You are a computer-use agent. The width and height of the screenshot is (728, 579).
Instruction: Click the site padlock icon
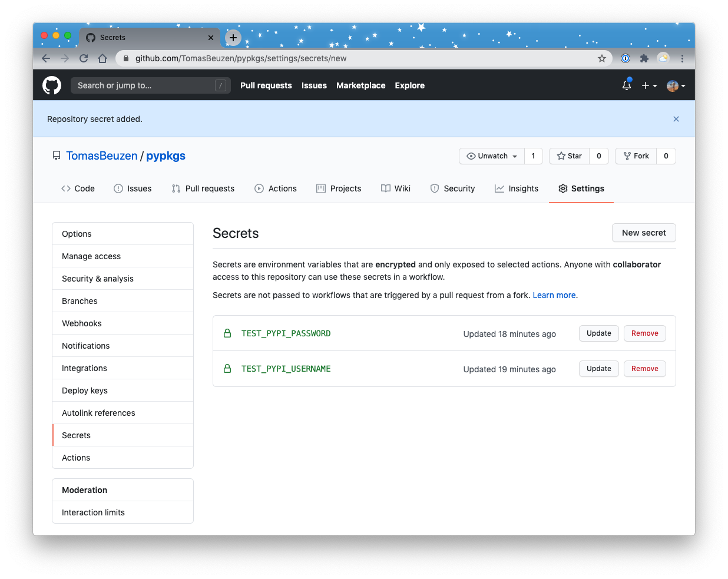[x=125, y=58]
